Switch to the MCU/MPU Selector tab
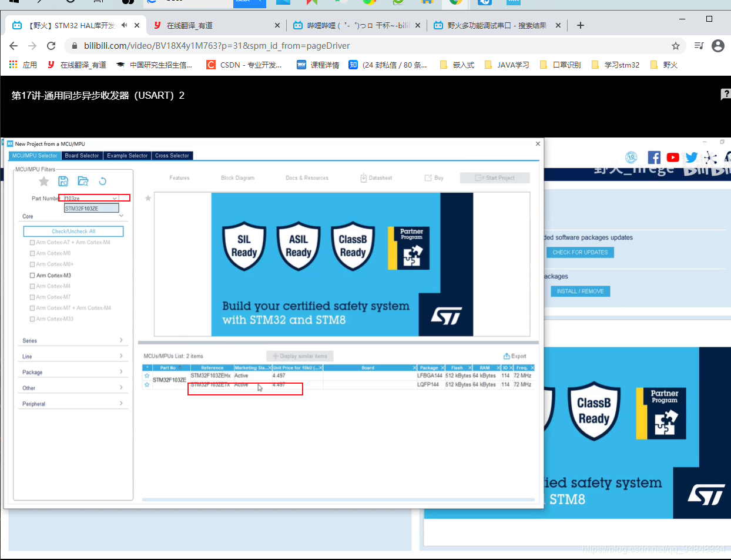The height and width of the screenshot is (560, 731). (x=35, y=156)
